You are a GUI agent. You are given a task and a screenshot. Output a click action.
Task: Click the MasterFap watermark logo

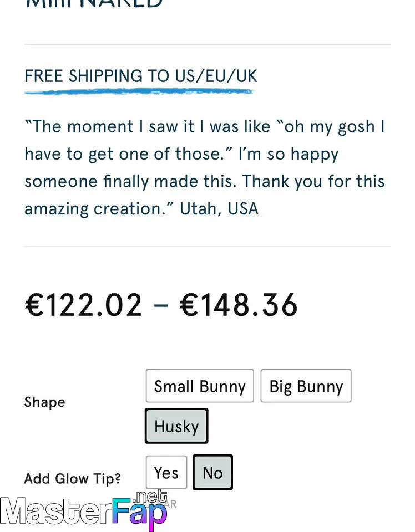pyautogui.click(x=83, y=514)
